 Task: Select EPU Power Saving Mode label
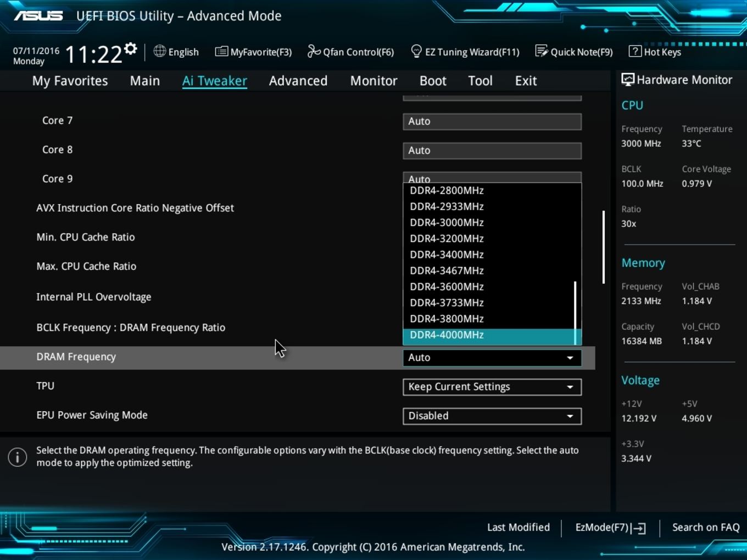tap(92, 415)
